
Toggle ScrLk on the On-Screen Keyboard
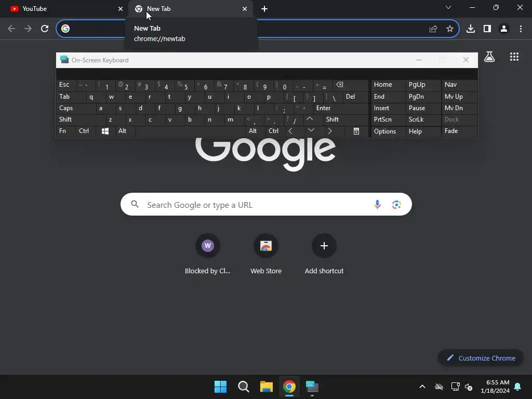(x=423, y=119)
